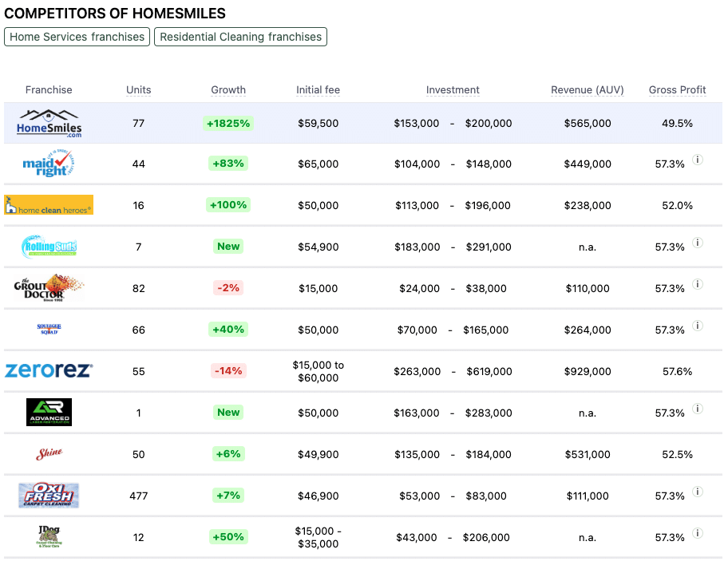Select Zerorez revenue $929,000
728x573 pixels.
coord(588,371)
